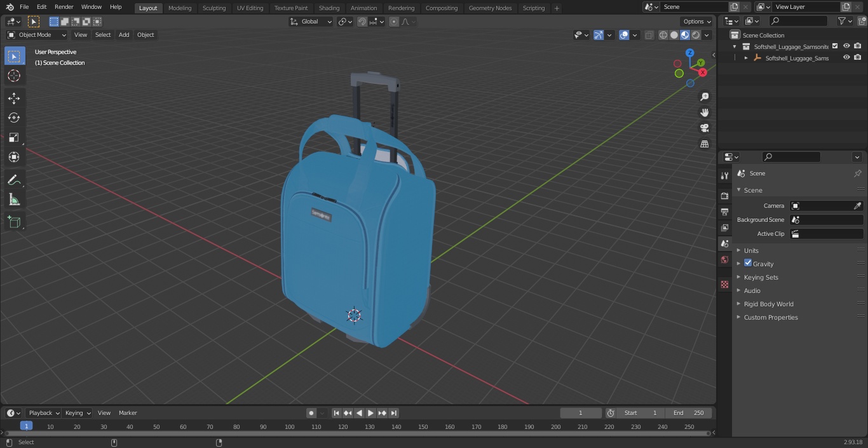Screen dimensions: 868x448
Task: Click the eyedropper next to Camera field
Action: click(857, 206)
